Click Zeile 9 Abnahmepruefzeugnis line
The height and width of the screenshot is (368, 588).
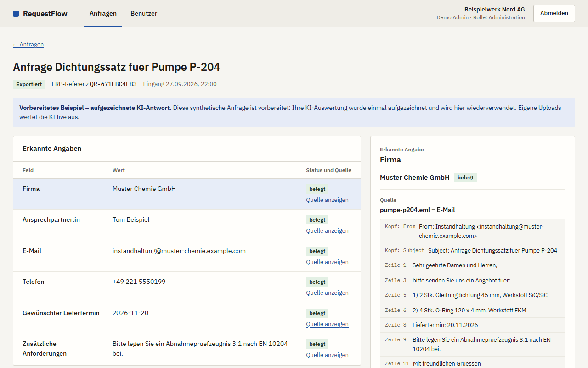(x=473, y=344)
